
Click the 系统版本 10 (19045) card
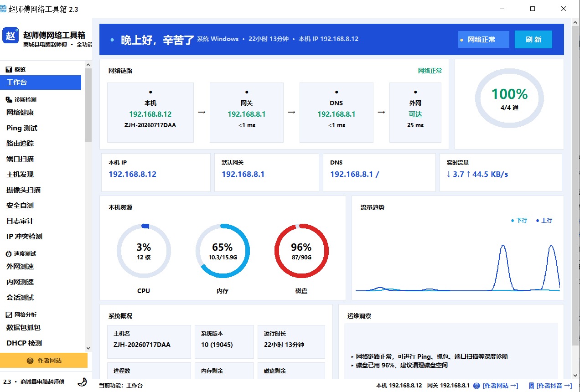[x=224, y=342]
